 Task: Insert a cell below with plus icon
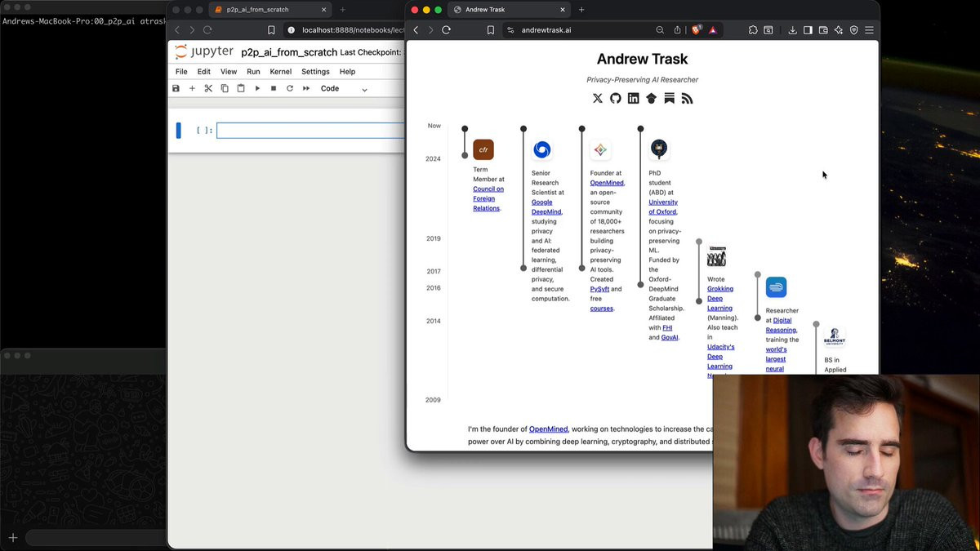tap(192, 88)
